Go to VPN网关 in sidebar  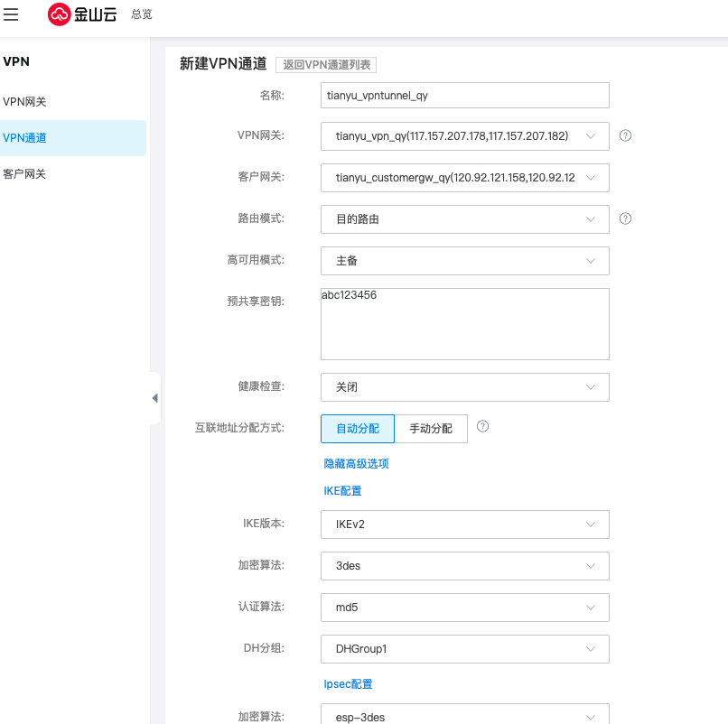tap(24, 102)
